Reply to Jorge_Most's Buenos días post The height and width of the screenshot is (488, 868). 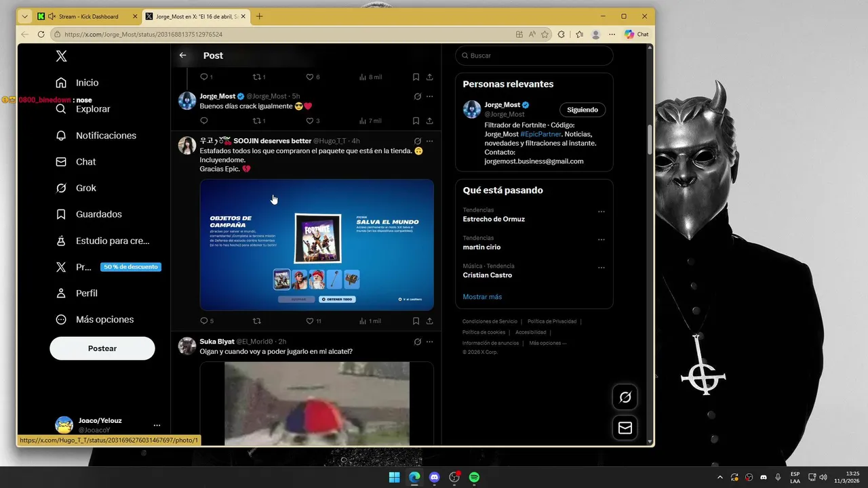click(204, 121)
